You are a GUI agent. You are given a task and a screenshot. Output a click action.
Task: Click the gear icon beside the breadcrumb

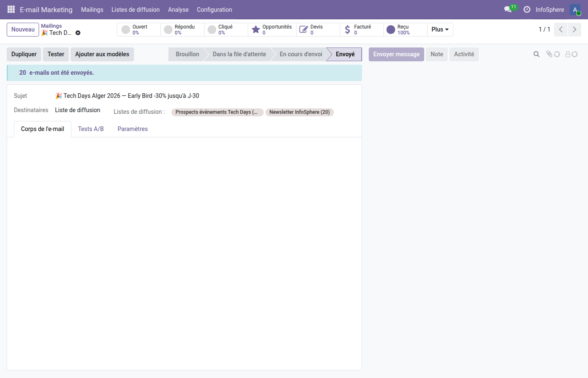(78, 33)
